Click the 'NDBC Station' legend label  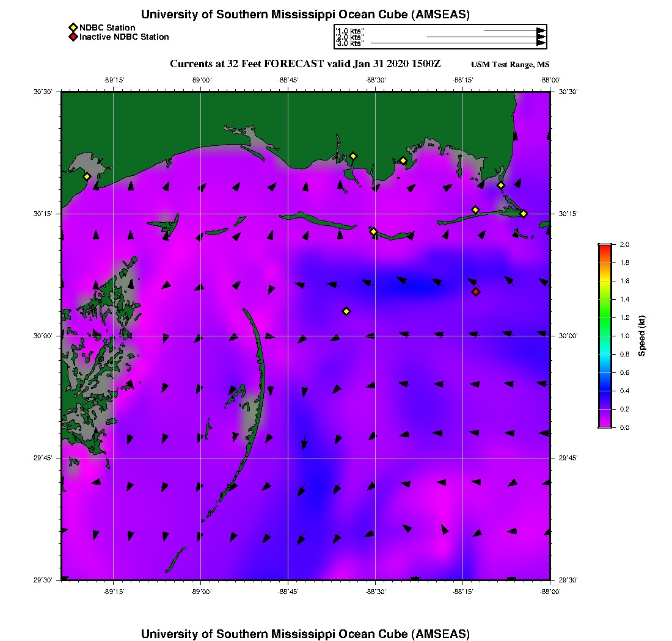[108, 27]
